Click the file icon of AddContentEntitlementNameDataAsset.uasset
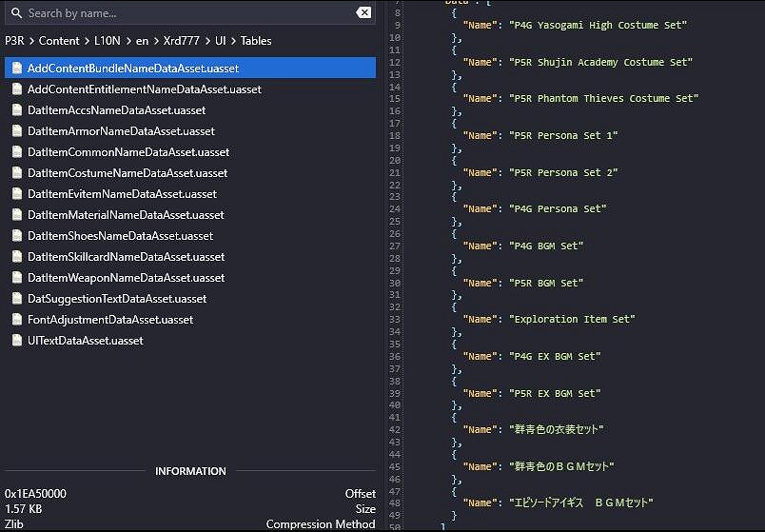 click(17, 89)
